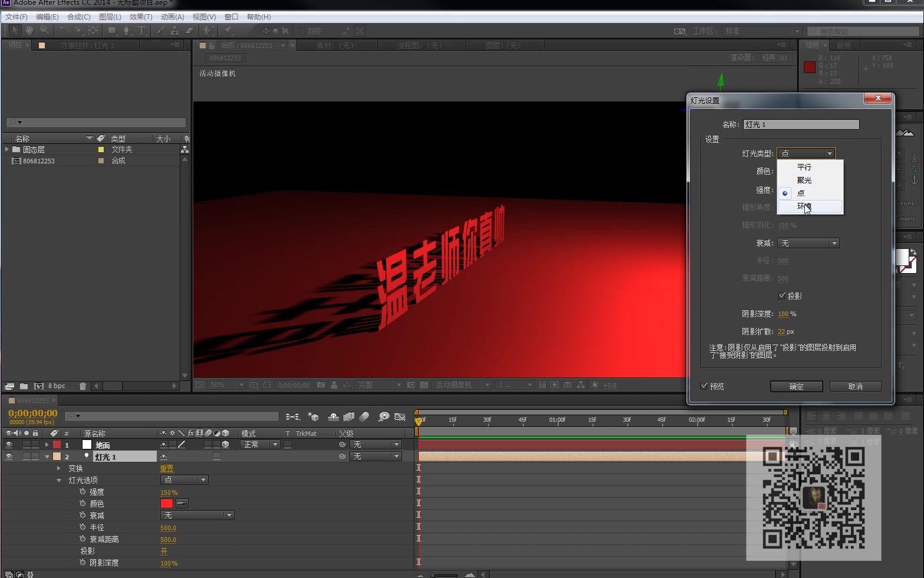Select the Clone Stamp tool
Screen dimensions: 924x578
click(175, 31)
